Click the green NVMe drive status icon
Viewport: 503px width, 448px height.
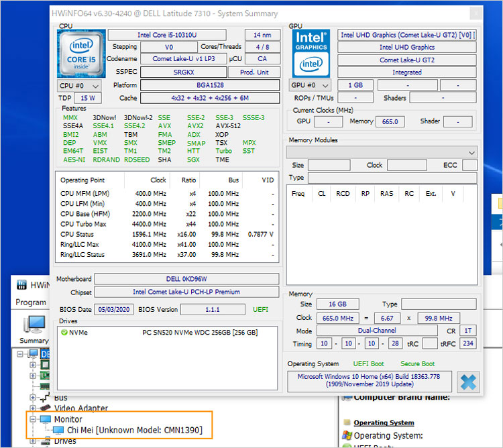point(64,332)
